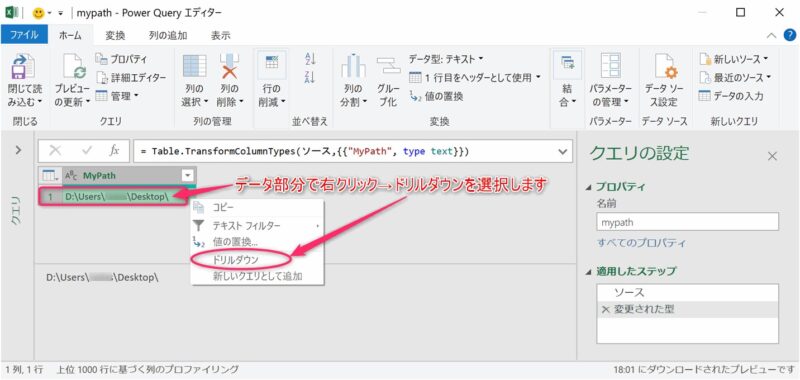Switch to the 変換 tab
Image resolution: width=800 pixels, height=380 pixels.
[115, 35]
